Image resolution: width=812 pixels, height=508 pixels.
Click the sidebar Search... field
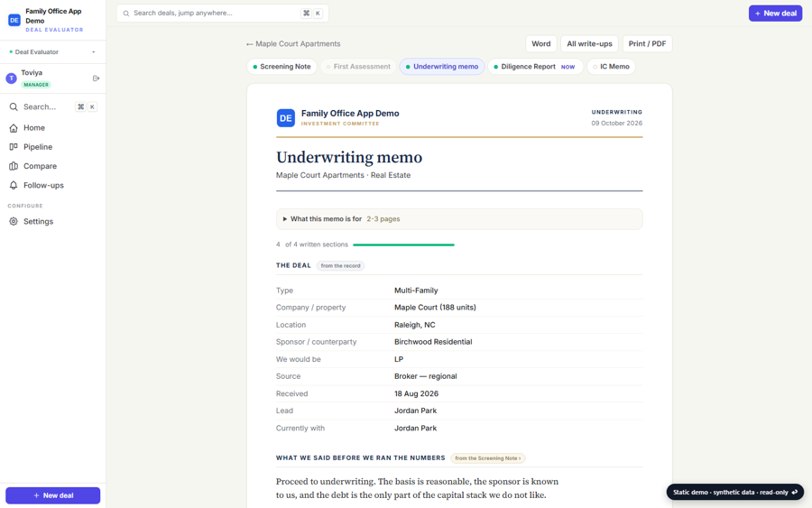[x=53, y=106]
